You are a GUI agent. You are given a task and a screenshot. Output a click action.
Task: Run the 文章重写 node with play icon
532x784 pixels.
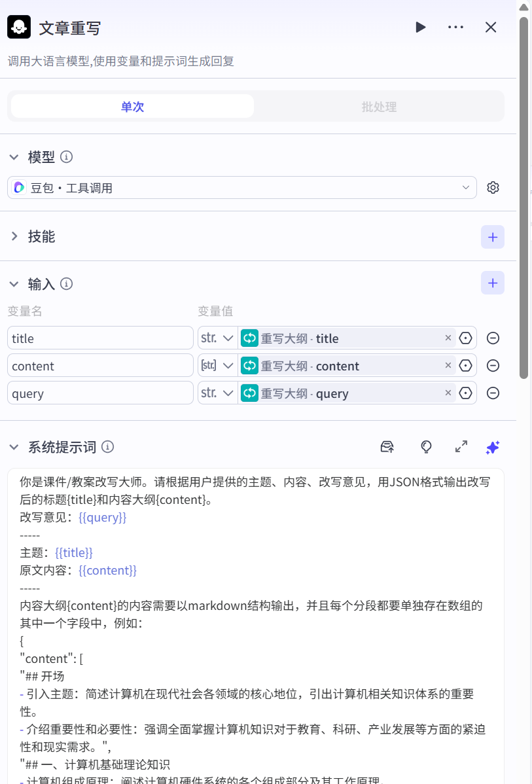click(420, 27)
